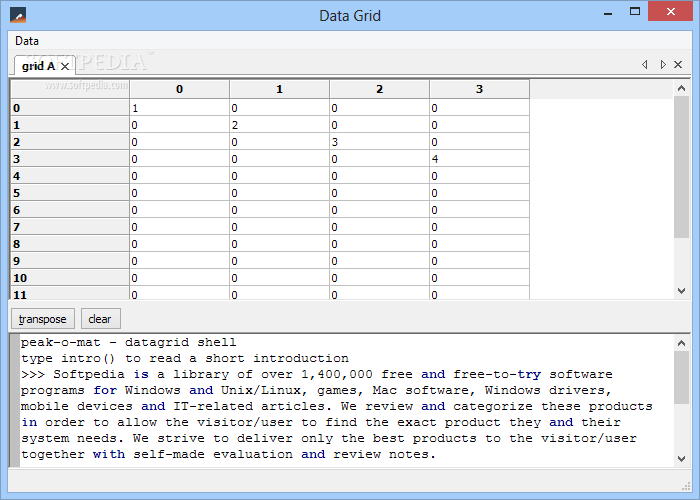
Task: Click shell scrollbar up arrow
Action: [681, 343]
